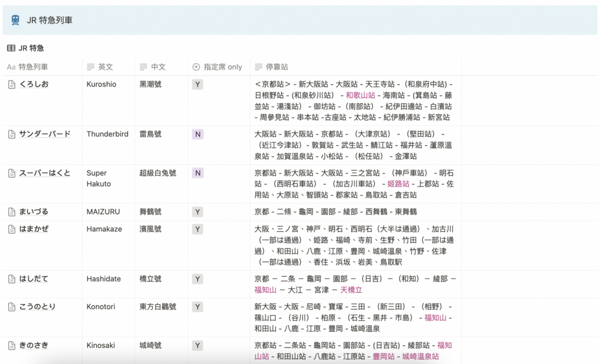Open the きのさき page
Screen dimensions: 601x364
pyautogui.click(x=33, y=345)
